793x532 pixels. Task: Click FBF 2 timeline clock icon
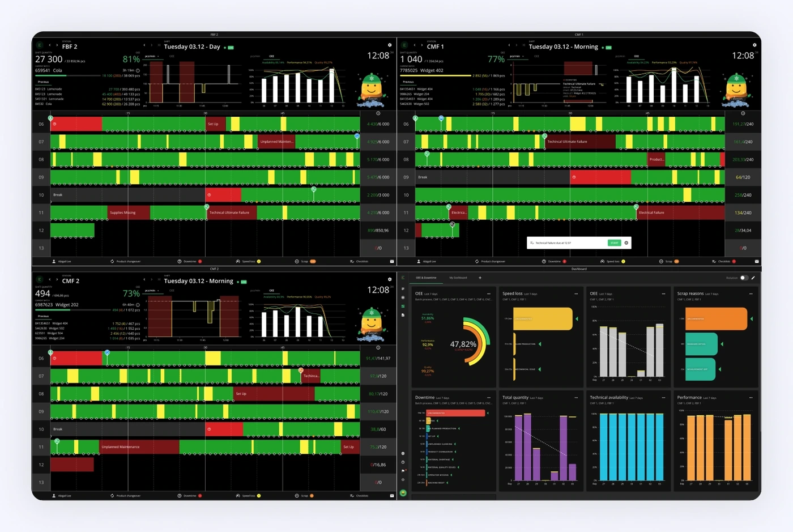point(378,113)
